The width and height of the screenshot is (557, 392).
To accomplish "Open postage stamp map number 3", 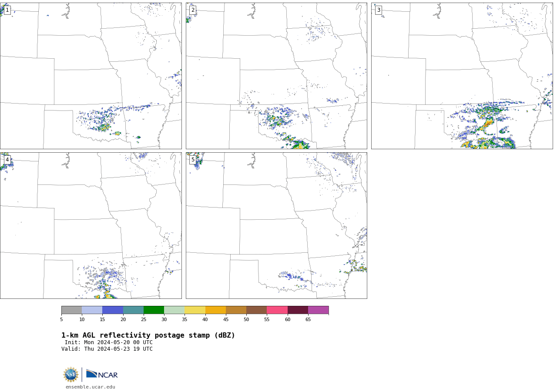I will [x=462, y=76].
